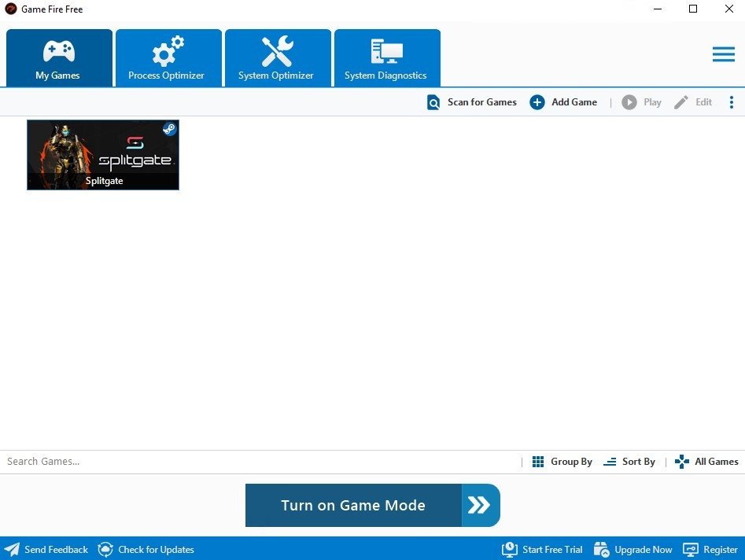Expand the Group By dropdown

(x=562, y=462)
